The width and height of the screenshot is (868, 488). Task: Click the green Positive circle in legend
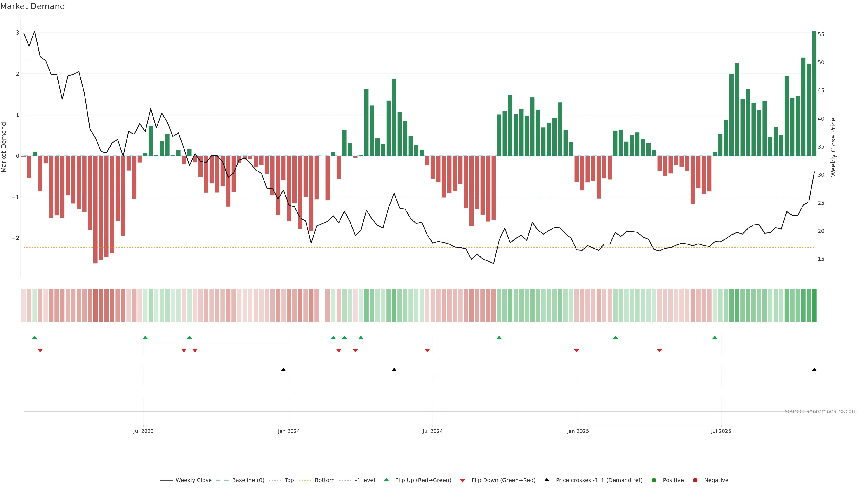pyautogui.click(x=654, y=480)
